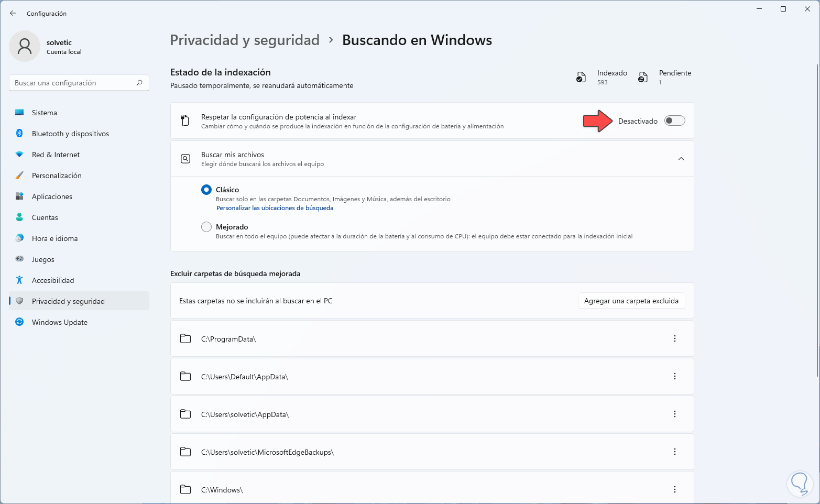Click the back arrow icon
Screen dimensions: 820x504
click(x=13, y=13)
